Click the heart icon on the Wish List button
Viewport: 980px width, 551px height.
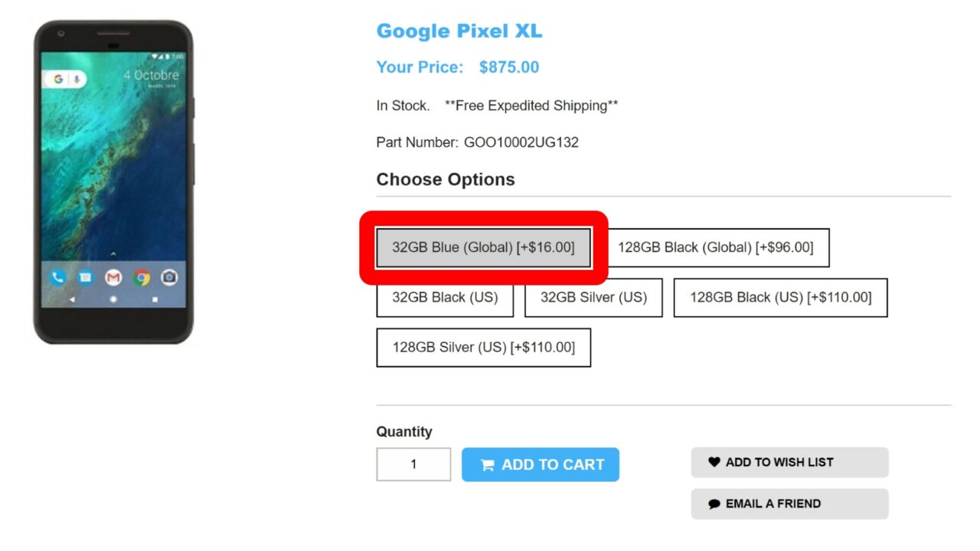pyautogui.click(x=714, y=462)
